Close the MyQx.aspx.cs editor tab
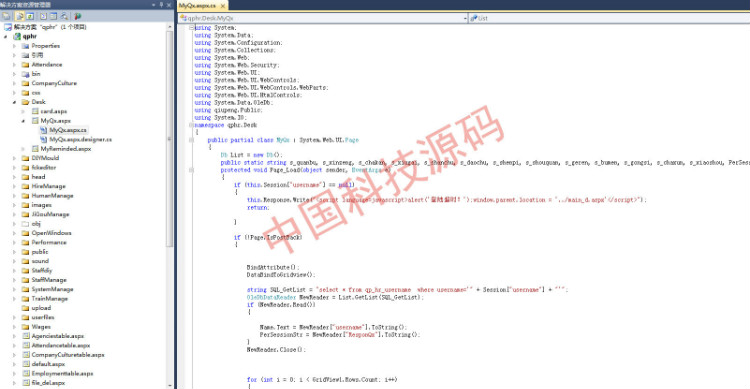Screen dimensions: 750x389 coord(223,6)
